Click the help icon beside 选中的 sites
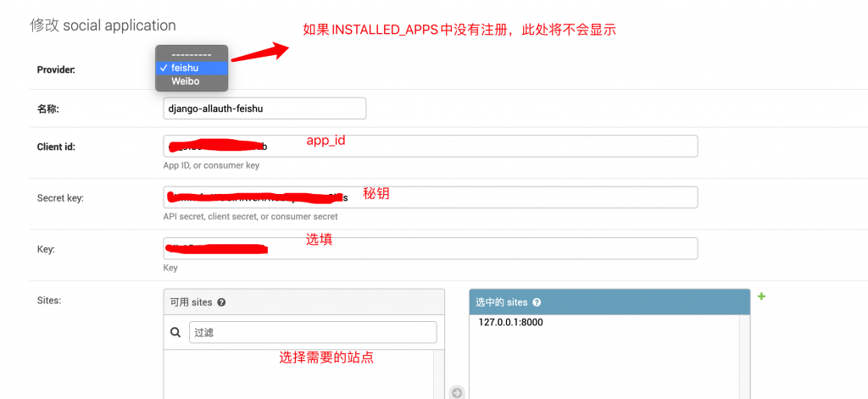 (537, 302)
